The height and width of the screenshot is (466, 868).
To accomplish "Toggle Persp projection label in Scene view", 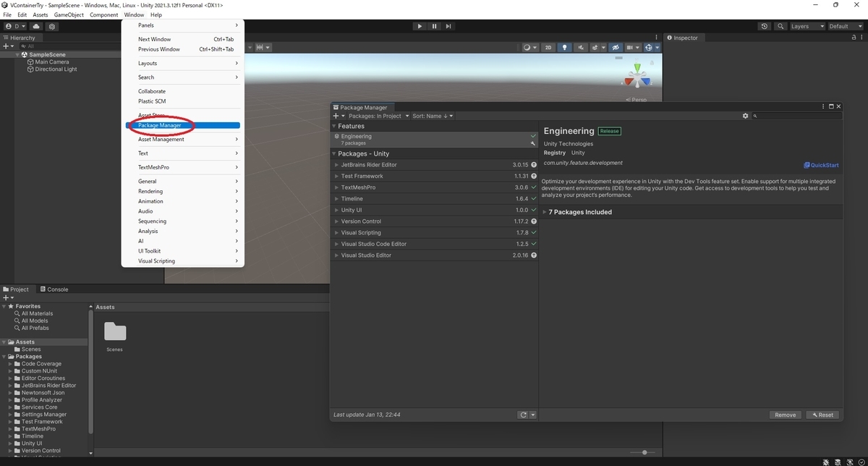I will pos(638,100).
